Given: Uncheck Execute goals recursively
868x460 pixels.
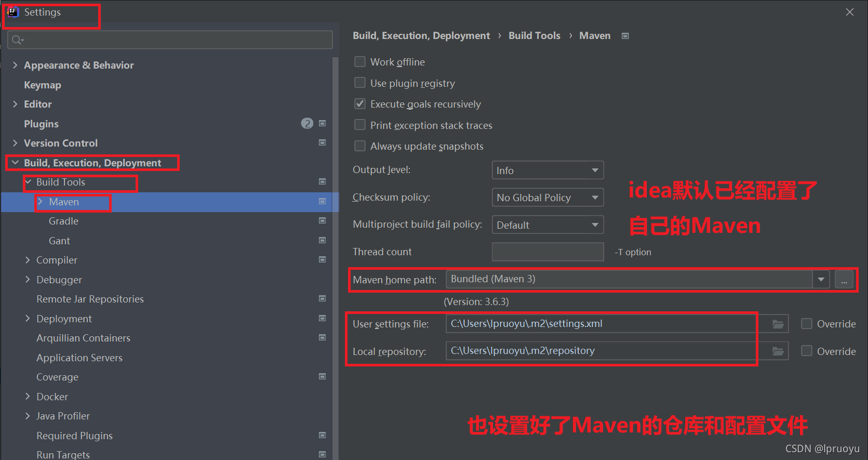Looking at the screenshot, I should (360, 104).
